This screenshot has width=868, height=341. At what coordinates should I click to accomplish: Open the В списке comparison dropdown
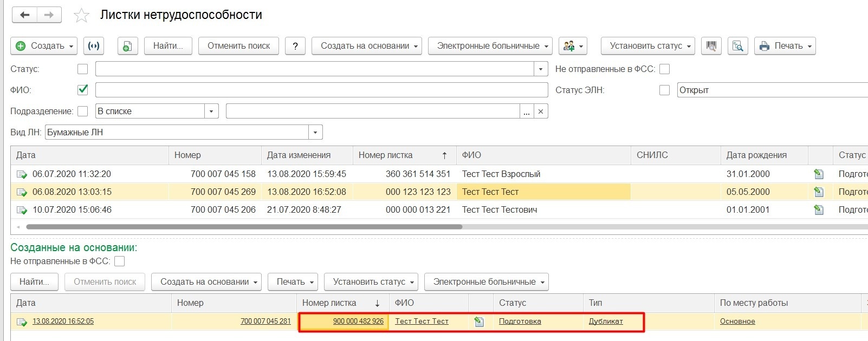(211, 112)
